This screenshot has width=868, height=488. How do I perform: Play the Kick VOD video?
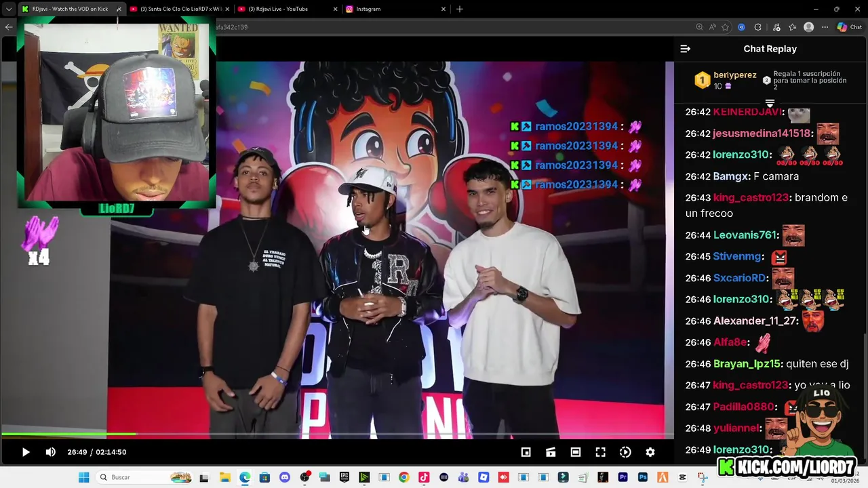[x=26, y=452]
